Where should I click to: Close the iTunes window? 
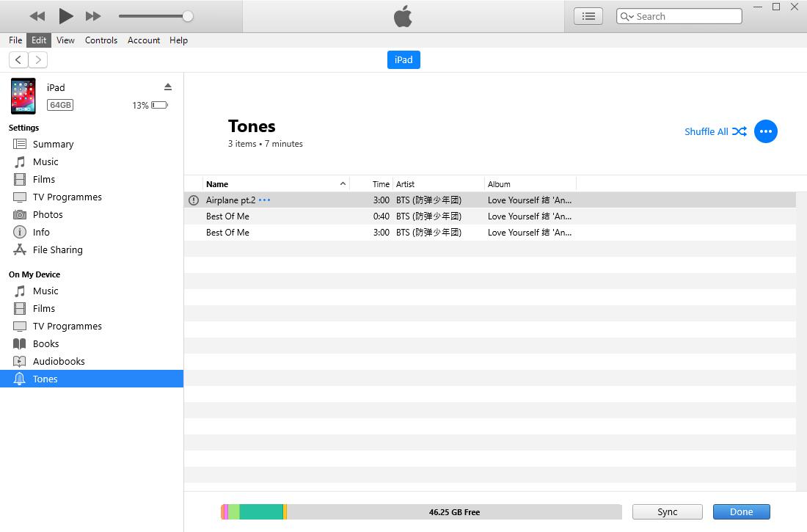[795, 7]
